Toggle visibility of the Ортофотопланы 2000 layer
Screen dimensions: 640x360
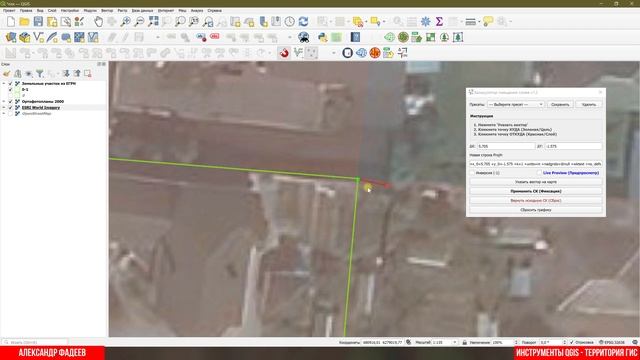pos(11,102)
